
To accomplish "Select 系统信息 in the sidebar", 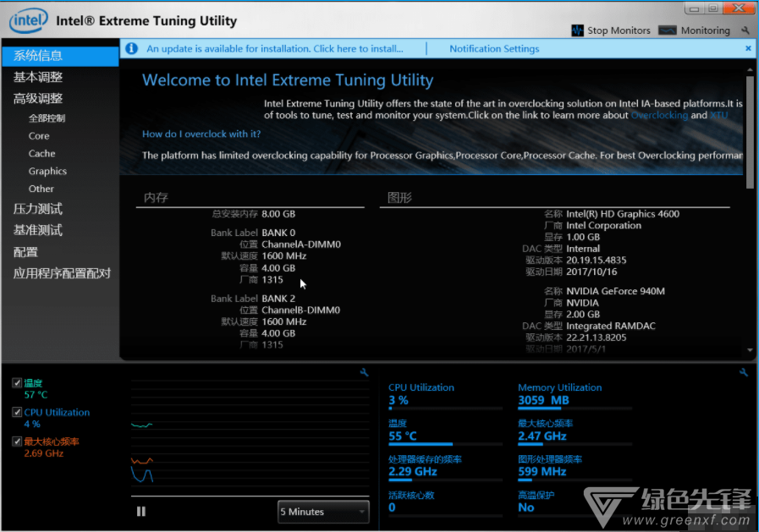I will point(60,56).
